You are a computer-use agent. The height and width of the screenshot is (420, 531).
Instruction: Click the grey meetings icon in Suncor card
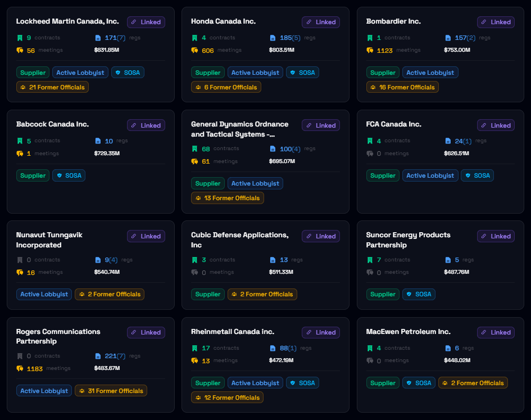coord(370,272)
